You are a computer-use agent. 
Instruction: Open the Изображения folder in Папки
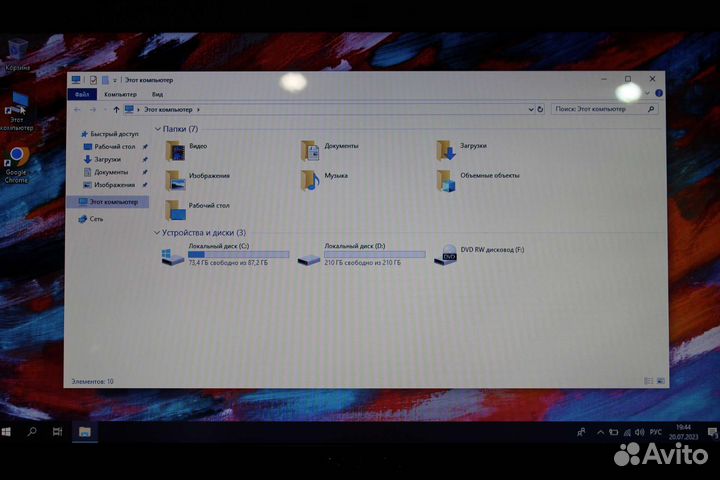click(x=197, y=180)
